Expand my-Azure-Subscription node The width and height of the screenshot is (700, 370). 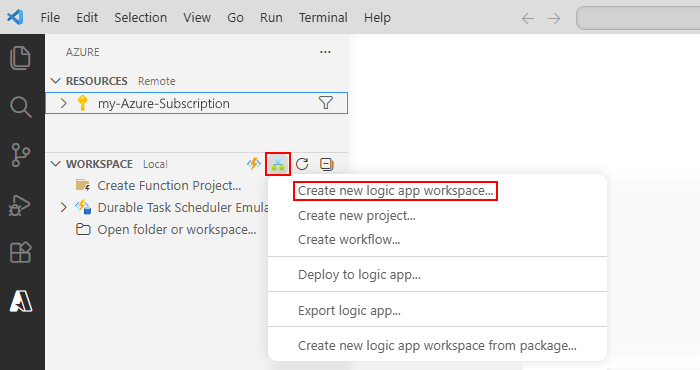pyautogui.click(x=63, y=103)
